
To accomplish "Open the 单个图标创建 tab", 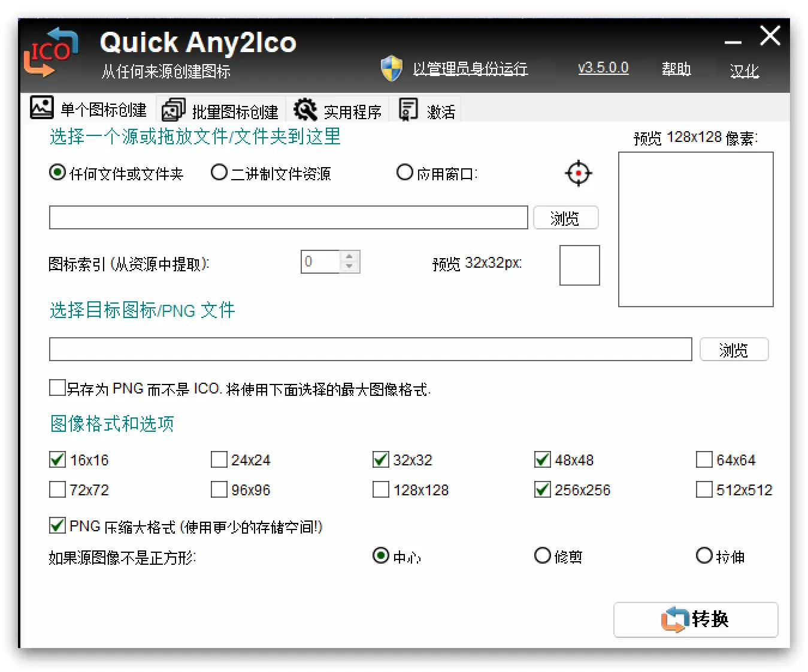I will [x=89, y=109].
